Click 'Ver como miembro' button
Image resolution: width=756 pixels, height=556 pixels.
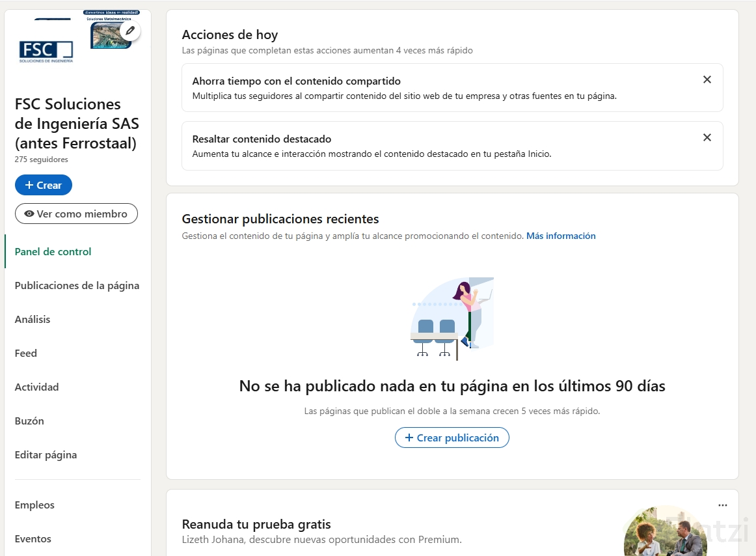(76, 214)
